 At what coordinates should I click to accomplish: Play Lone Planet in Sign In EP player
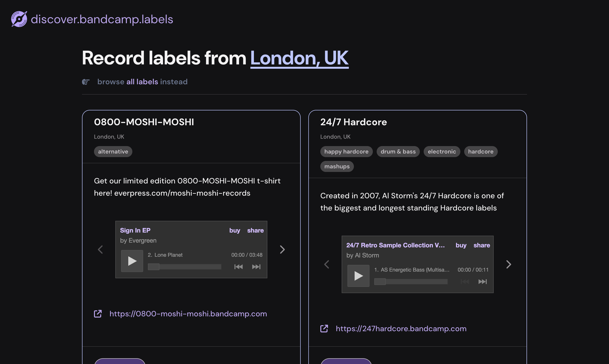pyautogui.click(x=132, y=261)
